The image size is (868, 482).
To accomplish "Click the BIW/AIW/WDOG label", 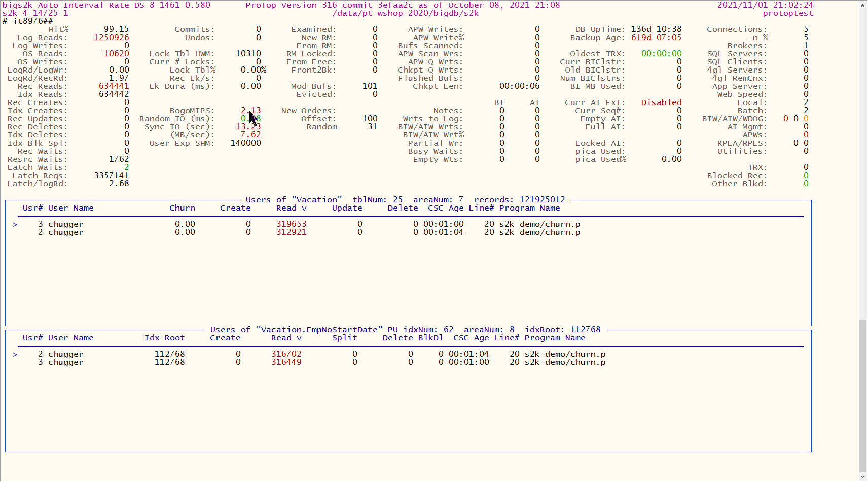I will tap(735, 119).
